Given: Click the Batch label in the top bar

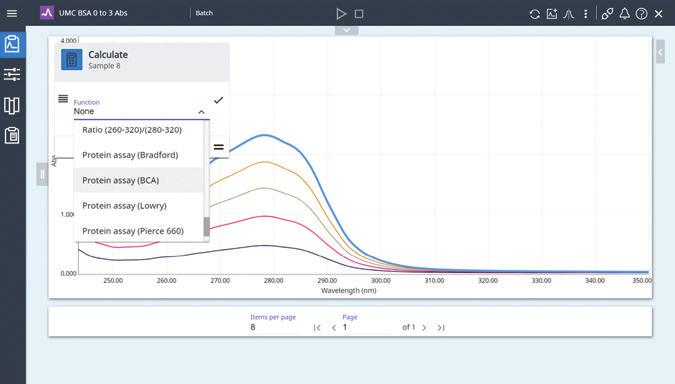Looking at the screenshot, I should coord(204,13).
